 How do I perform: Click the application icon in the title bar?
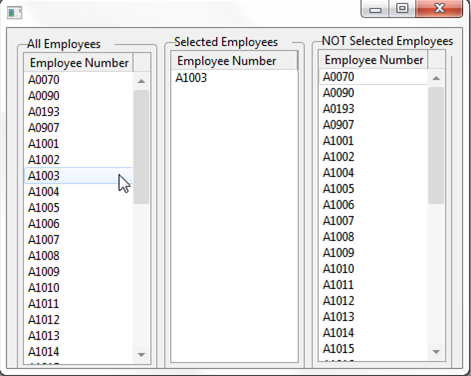[x=14, y=13]
